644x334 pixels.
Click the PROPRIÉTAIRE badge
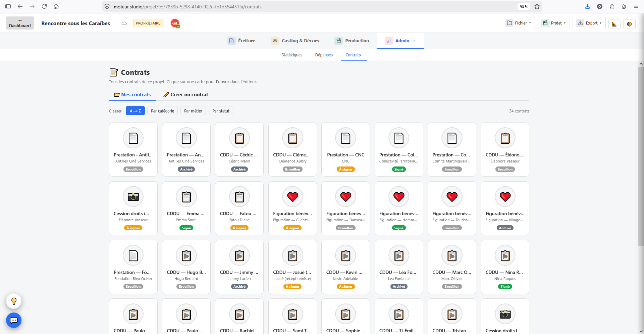(x=148, y=23)
